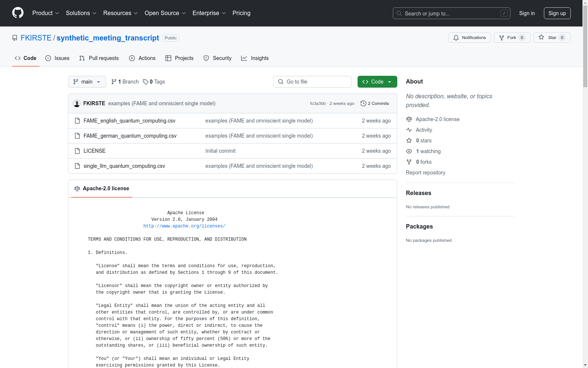Click the tag icon beside 0 Tags
588x368 pixels.
[146, 82]
